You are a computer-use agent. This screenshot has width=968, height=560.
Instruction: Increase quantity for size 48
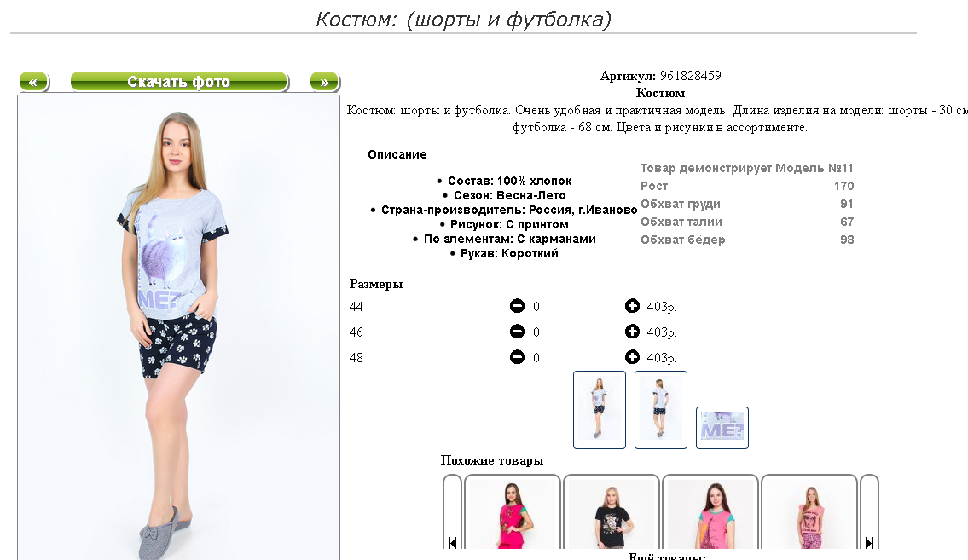coord(632,357)
